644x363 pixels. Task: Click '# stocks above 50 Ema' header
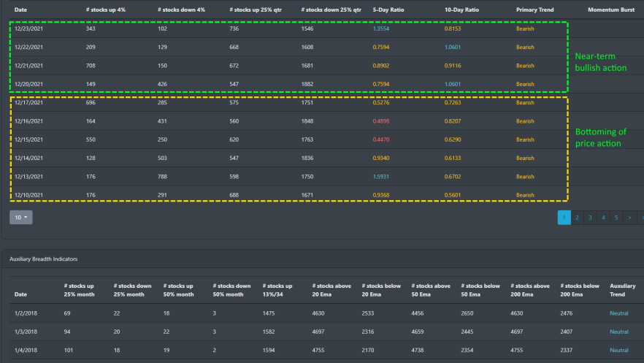click(x=431, y=290)
